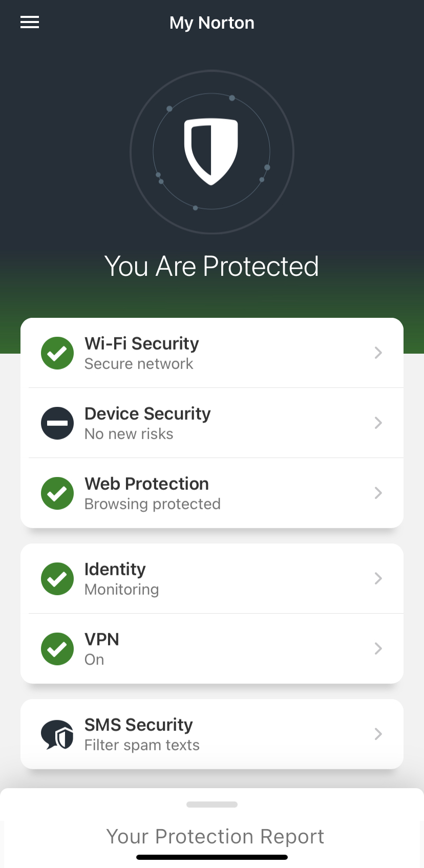Tap the VPN green checkmark icon
This screenshot has height=868, width=424.
click(57, 649)
